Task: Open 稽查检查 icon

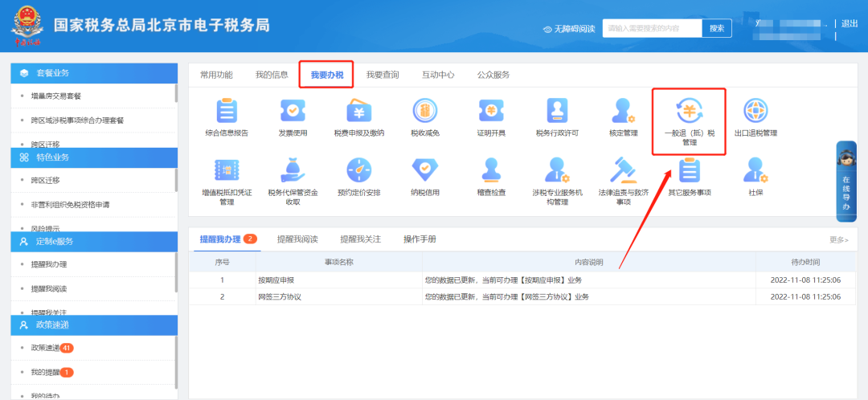Action: coord(491,169)
